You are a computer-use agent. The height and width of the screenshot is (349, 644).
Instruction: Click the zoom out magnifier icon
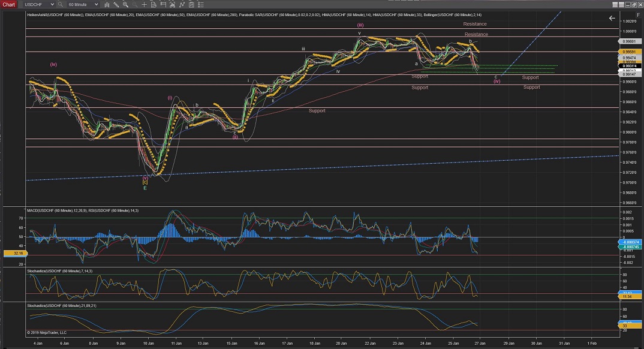(134, 4)
